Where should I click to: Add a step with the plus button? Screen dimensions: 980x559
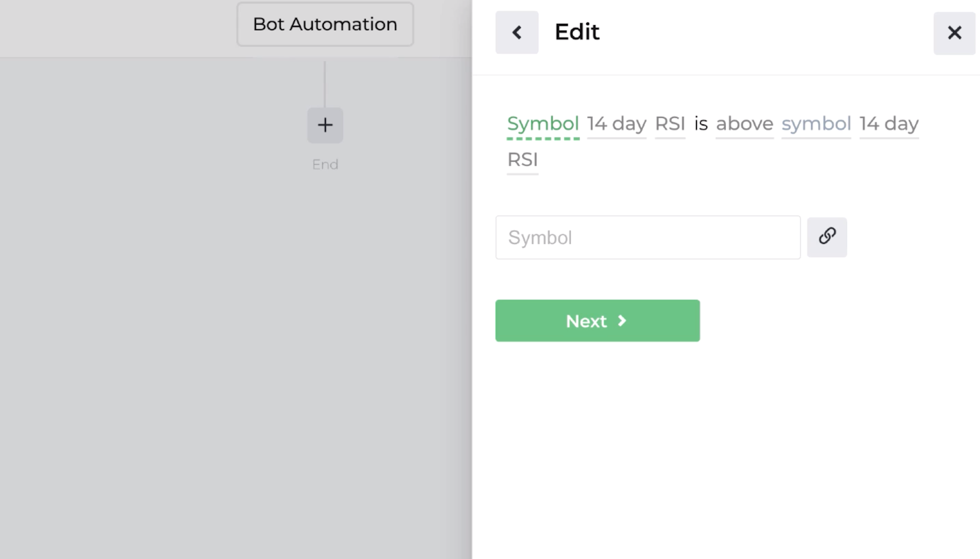tap(325, 126)
